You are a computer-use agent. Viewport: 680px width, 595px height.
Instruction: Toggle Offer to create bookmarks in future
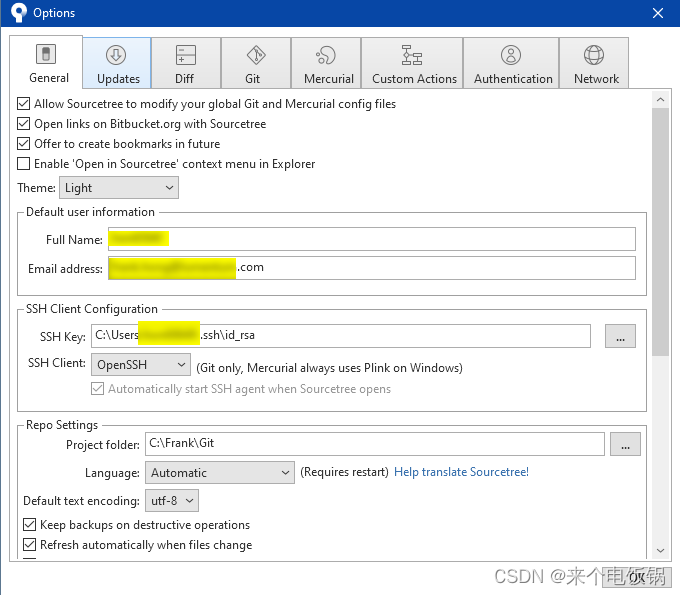click(23, 144)
